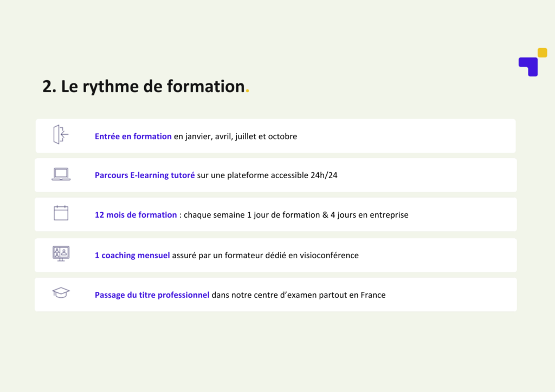The height and width of the screenshot is (392, 555).
Task: Click the purple logo shape top right
Action: tap(528, 67)
